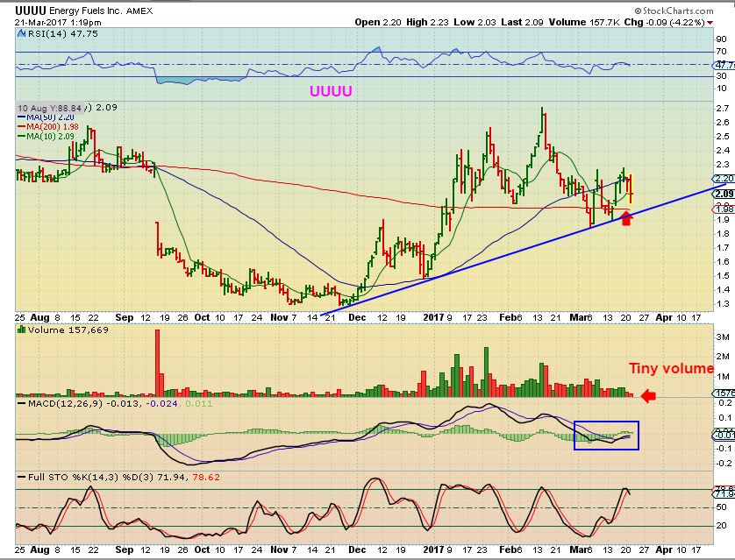Image resolution: width=735 pixels, height=560 pixels.
Task: Click the 3M volume axis label
Action: coord(723,337)
